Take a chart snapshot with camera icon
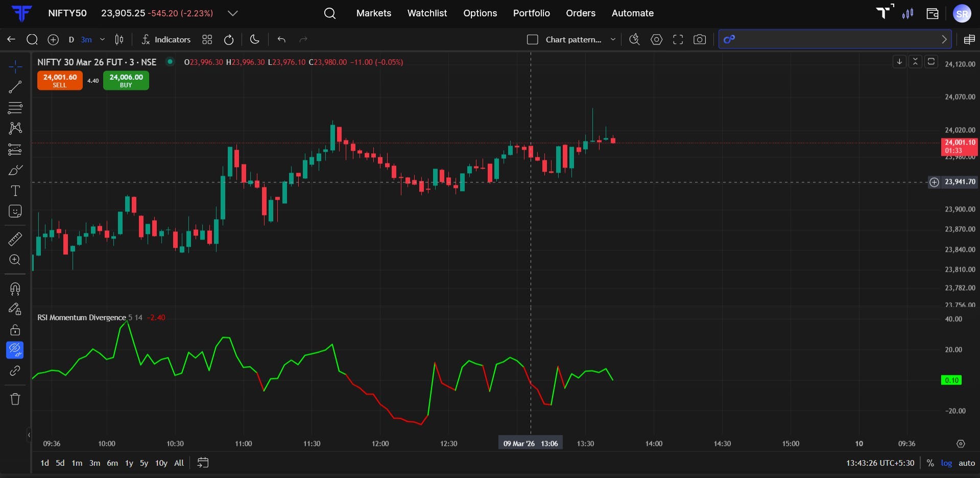 pyautogui.click(x=700, y=39)
